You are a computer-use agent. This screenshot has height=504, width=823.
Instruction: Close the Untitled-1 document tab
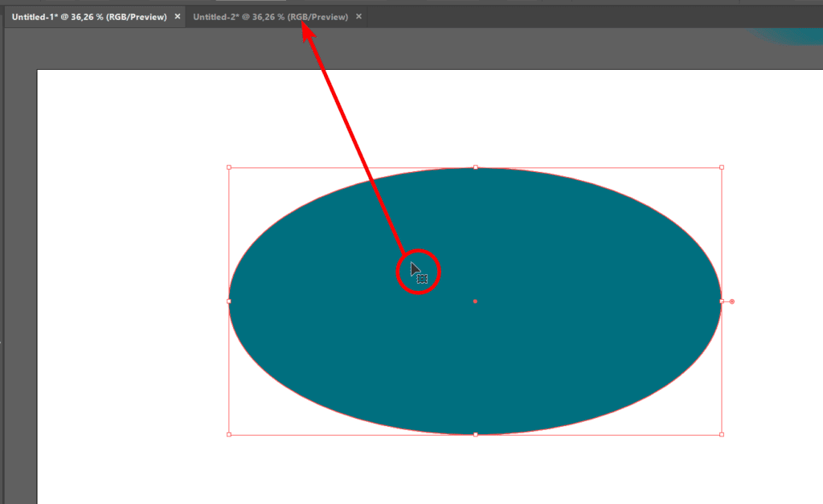coord(178,17)
